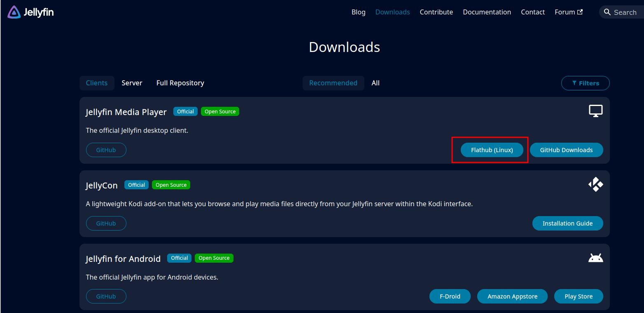Click the desktop monitor icon for Jellyfin Media Player

click(x=595, y=111)
